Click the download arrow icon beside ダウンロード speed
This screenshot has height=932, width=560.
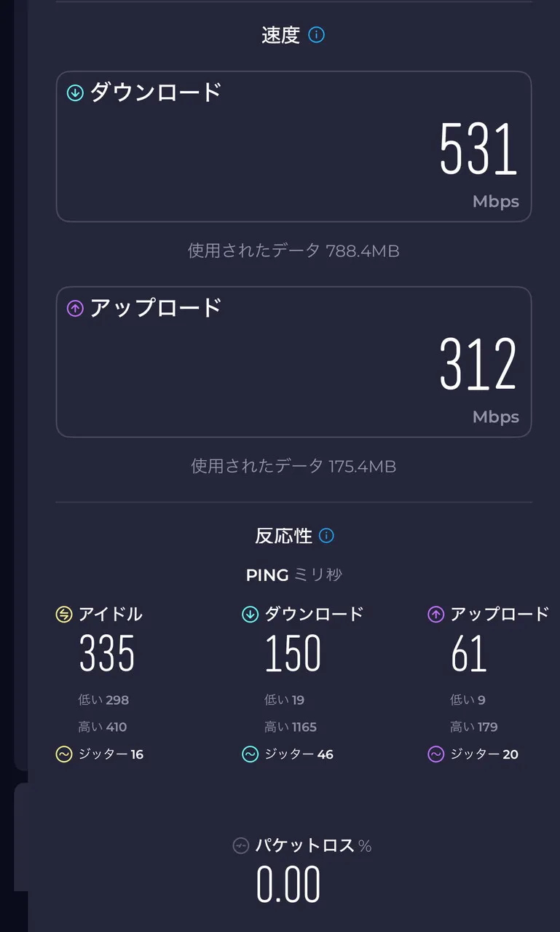(x=75, y=93)
